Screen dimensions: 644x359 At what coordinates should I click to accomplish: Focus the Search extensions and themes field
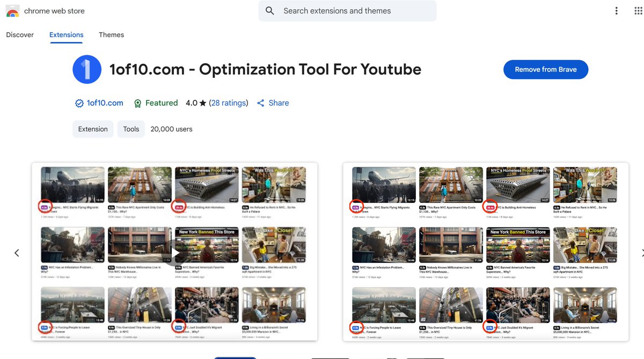click(347, 11)
